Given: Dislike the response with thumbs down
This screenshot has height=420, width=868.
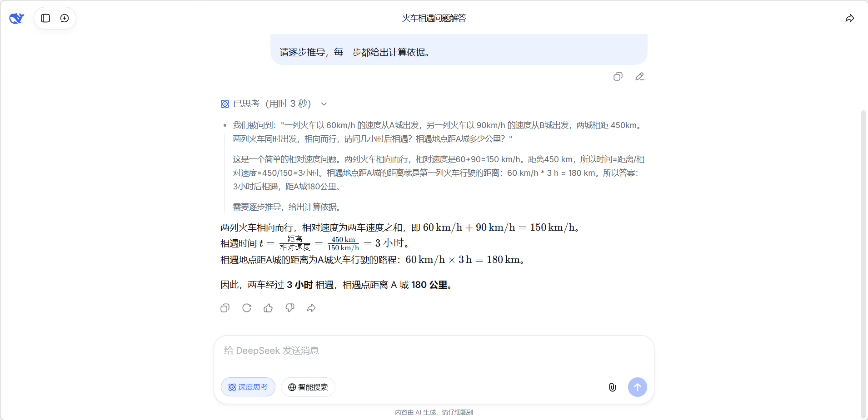Looking at the screenshot, I should point(290,308).
